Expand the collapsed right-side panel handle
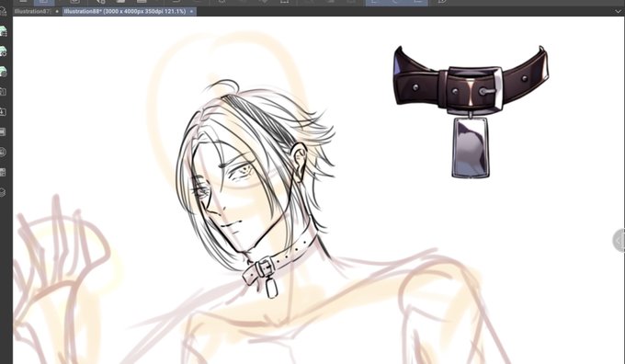625x364 pixels. point(619,241)
